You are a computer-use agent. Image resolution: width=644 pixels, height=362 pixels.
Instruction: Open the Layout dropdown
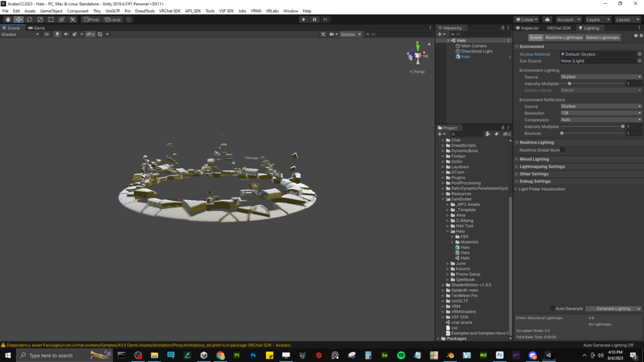pyautogui.click(x=627, y=19)
